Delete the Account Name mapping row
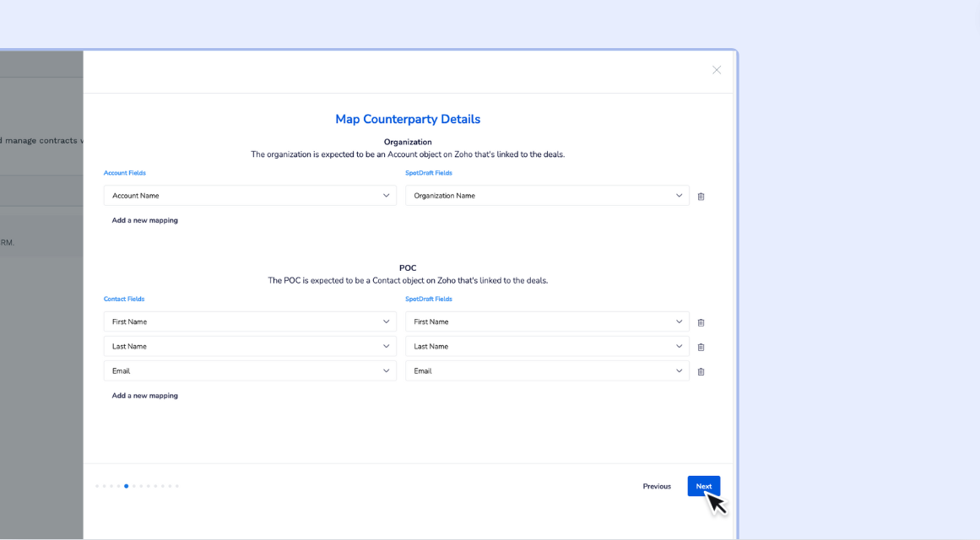Image resolution: width=980 pixels, height=540 pixels. pyautogui.click(x=701, y=197)
